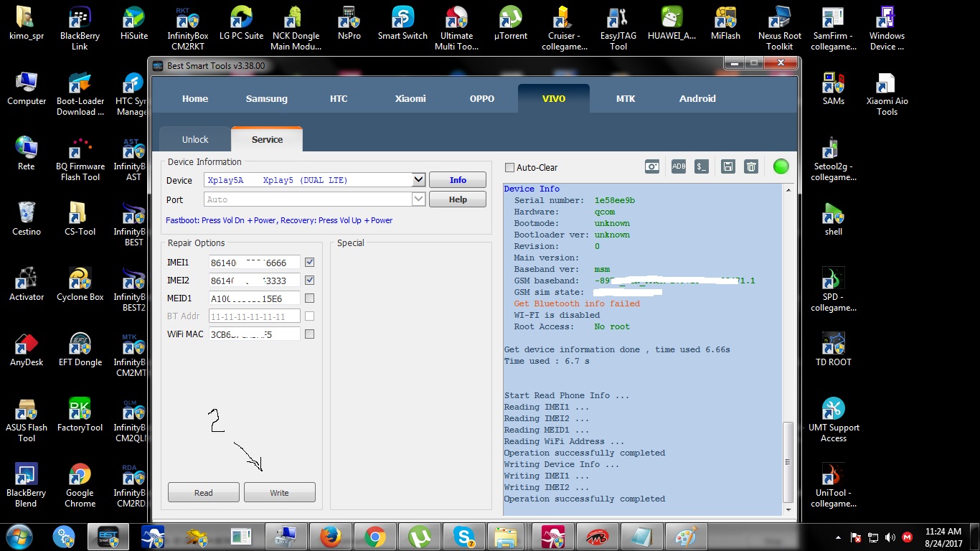Show hidden system tray icons arrow

pyautogui.click(x=838, y=537)
